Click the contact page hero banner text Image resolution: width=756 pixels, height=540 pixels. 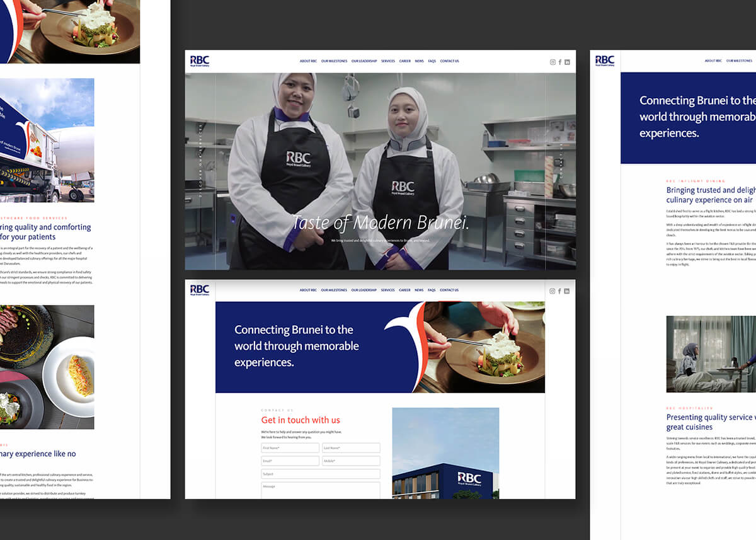point(297,346)
